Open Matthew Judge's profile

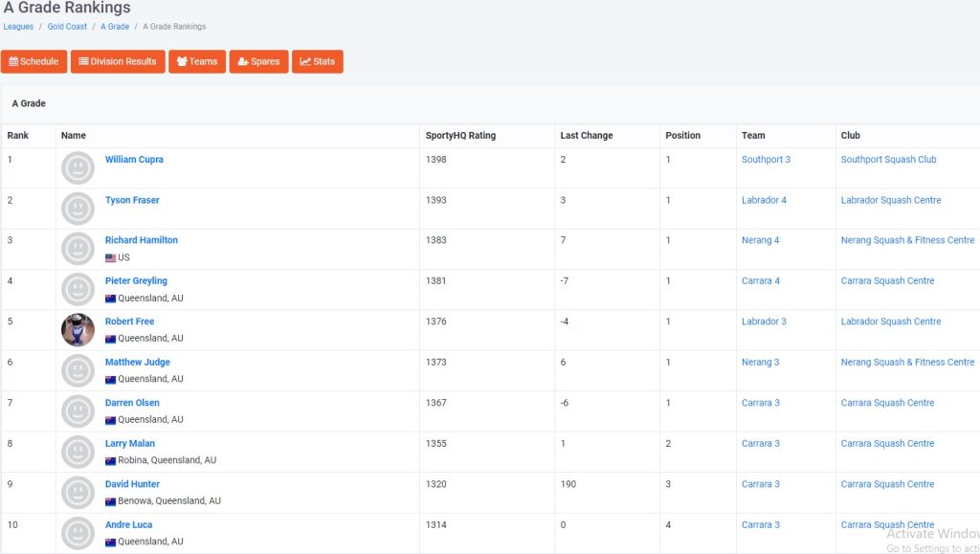click(x=138, y=362)
